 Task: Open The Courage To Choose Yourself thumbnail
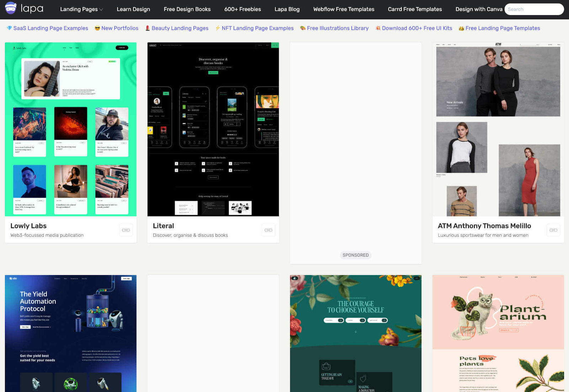click(356, 333)
